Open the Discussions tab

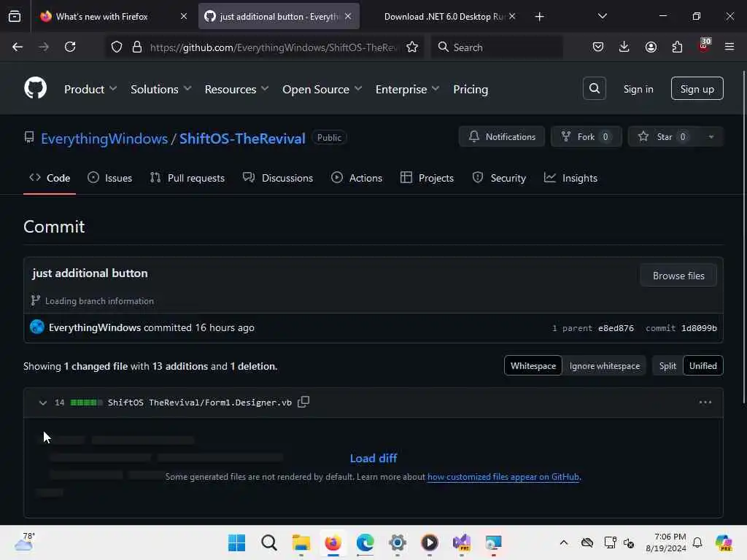coord(278,178)
